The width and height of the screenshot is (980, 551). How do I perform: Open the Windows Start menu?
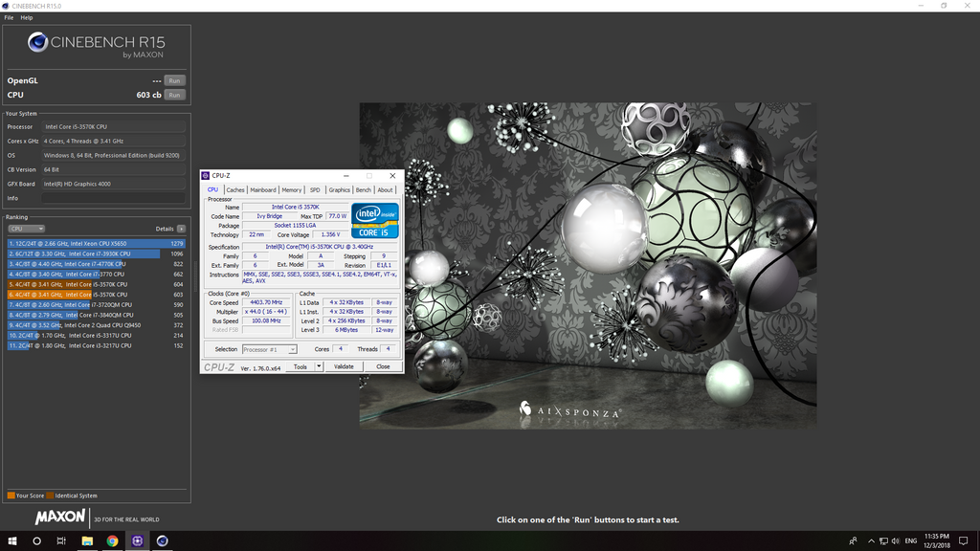12,540
